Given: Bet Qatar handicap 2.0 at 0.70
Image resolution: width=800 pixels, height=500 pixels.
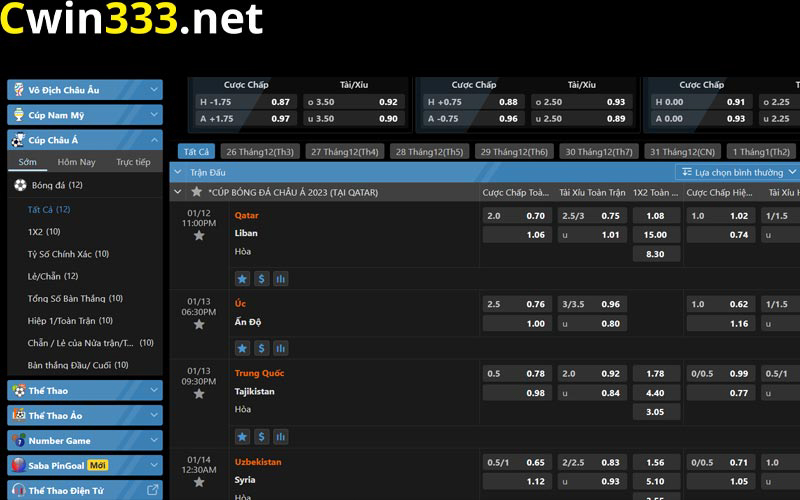Looking at the screenshot, I should (x=517, y=216).
